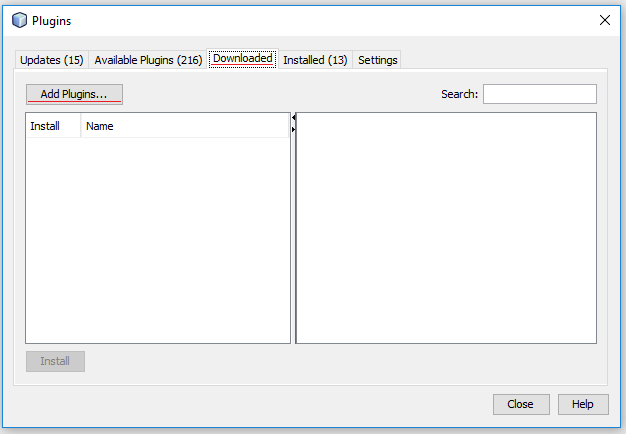Image resolution: width=626 pixels, height=434 pixels.
Task: Go to the Settings tab
Action: point(377,60)
